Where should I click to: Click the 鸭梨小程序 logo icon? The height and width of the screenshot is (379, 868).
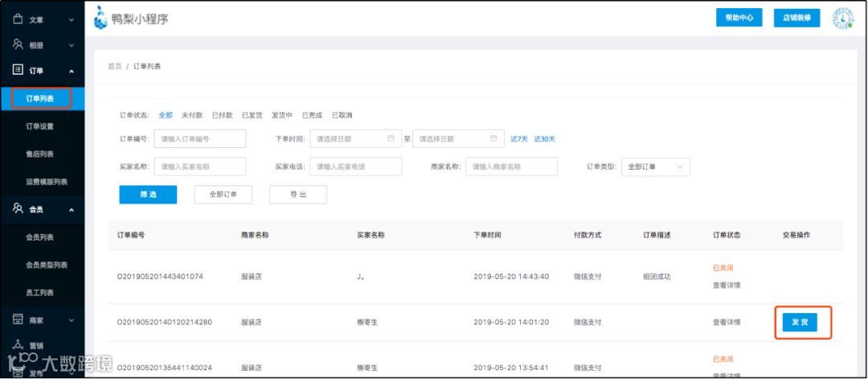pos(100,18)
